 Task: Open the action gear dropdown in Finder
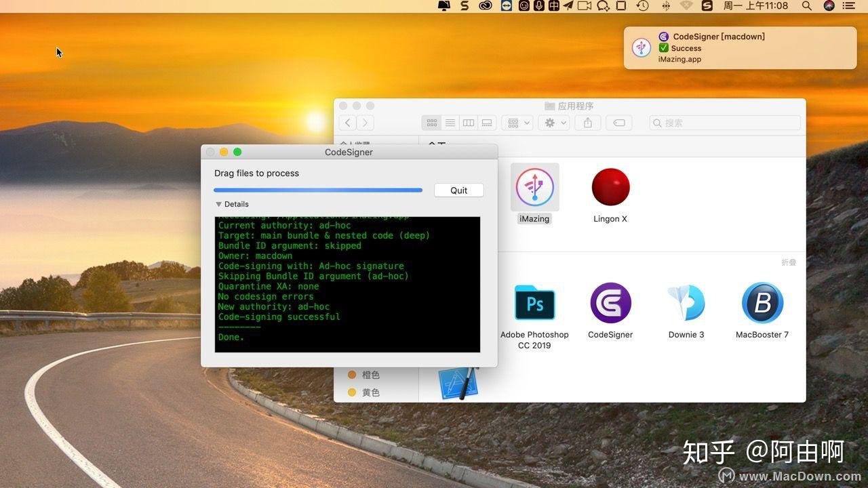551,123
